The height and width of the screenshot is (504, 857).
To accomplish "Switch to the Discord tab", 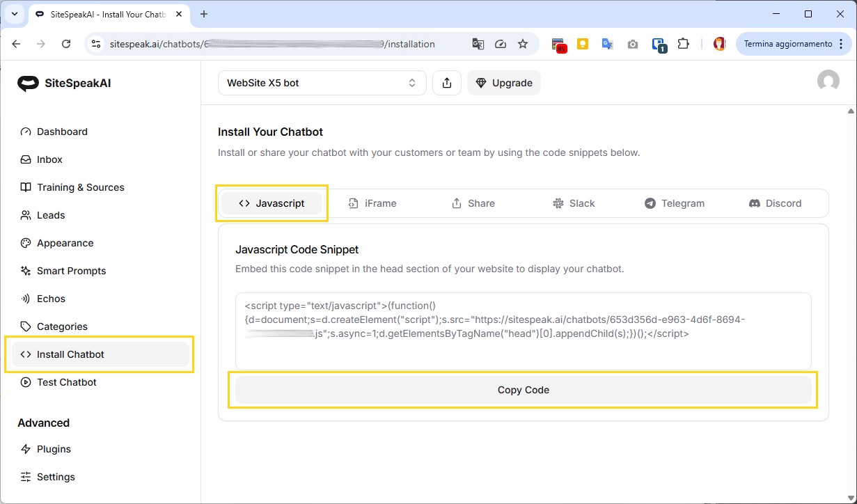I will (776, 203).
